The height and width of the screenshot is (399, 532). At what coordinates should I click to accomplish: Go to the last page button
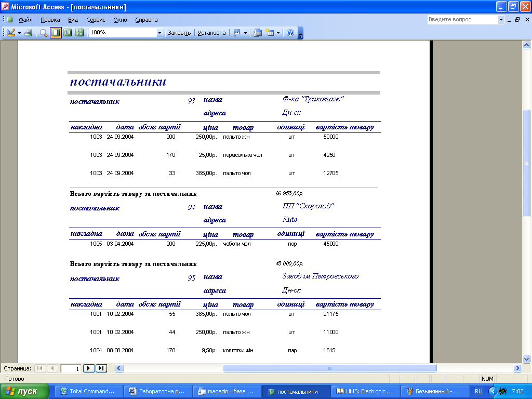101,368
